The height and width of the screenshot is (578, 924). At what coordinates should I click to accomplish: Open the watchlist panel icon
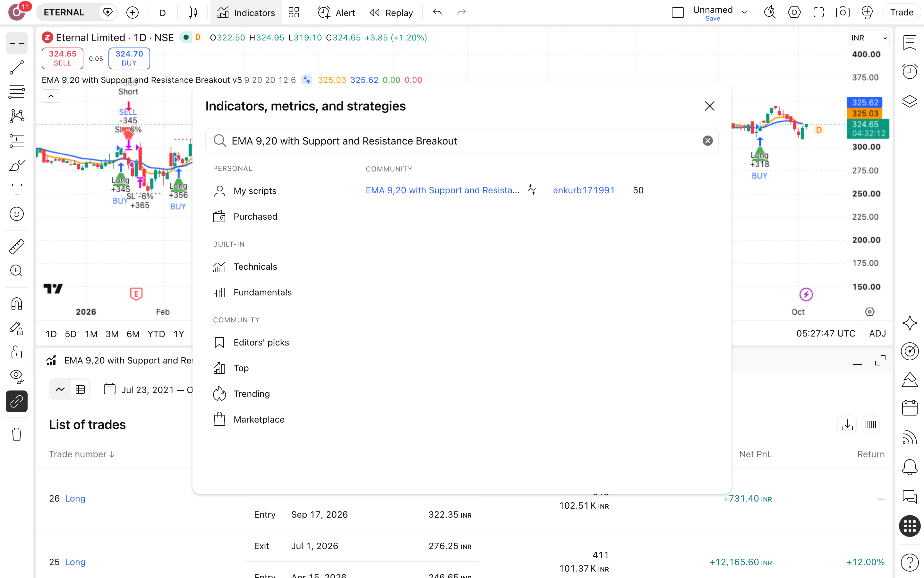tap(910, 43)
